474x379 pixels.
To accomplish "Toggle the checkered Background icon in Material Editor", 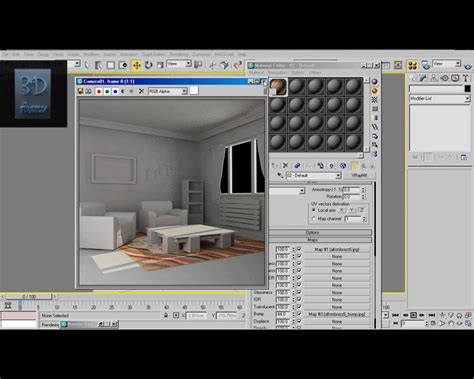I will pos(375,100).
